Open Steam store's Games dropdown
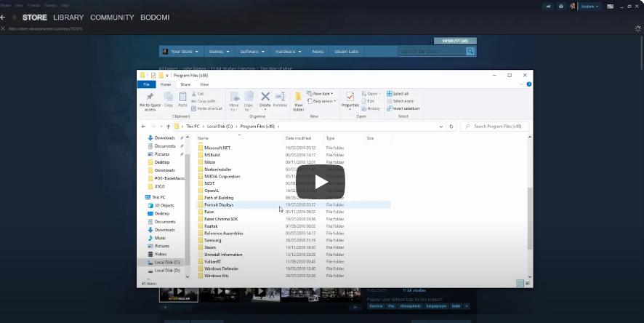This screenshot has width=644, height=323. [219, 52]
